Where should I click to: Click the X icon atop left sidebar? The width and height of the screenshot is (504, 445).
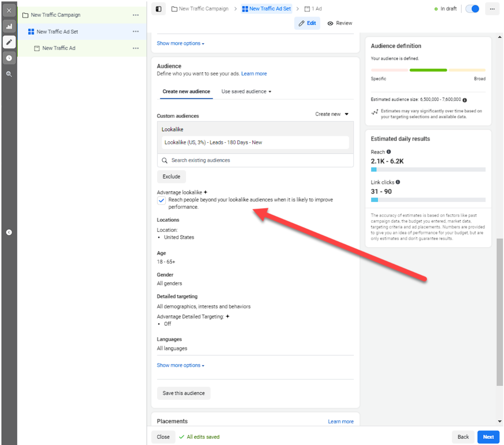click(9, 11)
